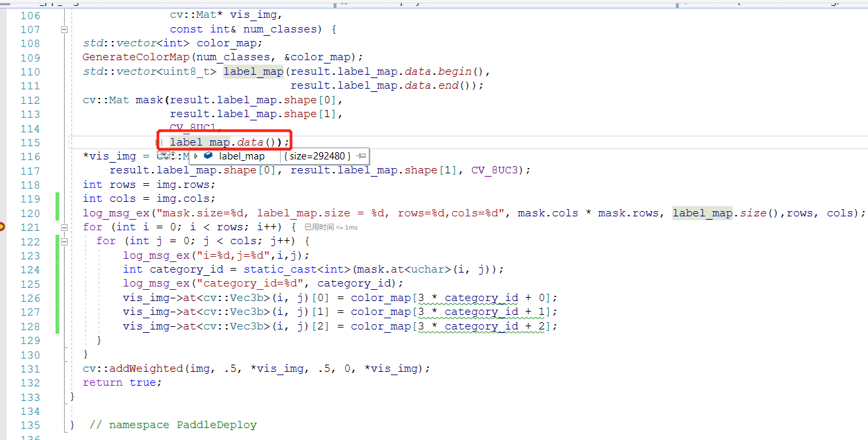Open the elapsed time perf tip '<= 1ms'
This screenshot has width=868, height=440.
(x=331, y=227)
